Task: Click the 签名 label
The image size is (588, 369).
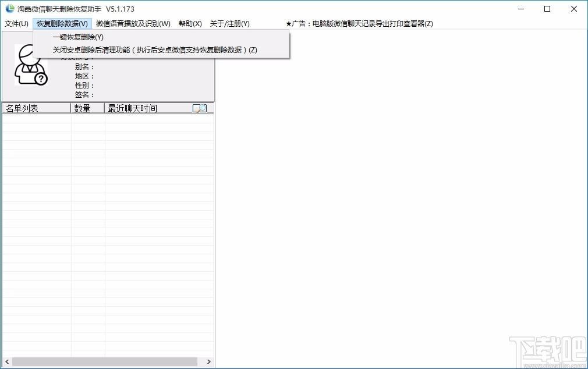Action: [84, 95]
